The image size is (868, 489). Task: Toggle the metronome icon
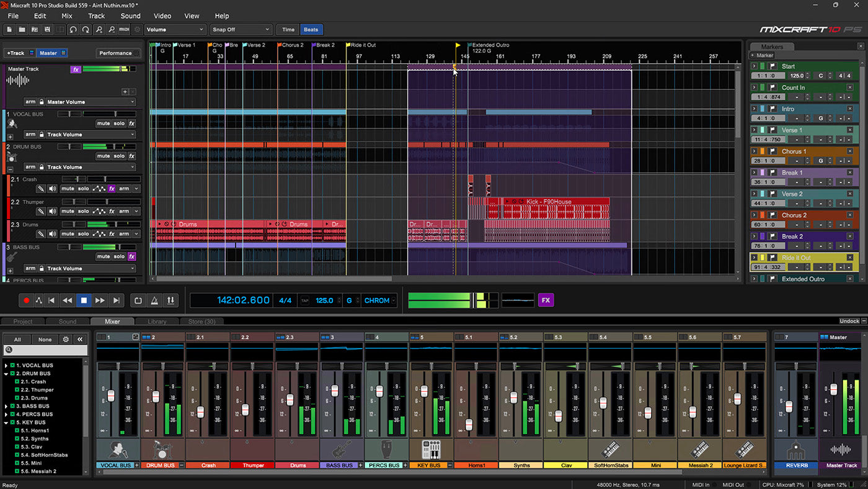154,300
